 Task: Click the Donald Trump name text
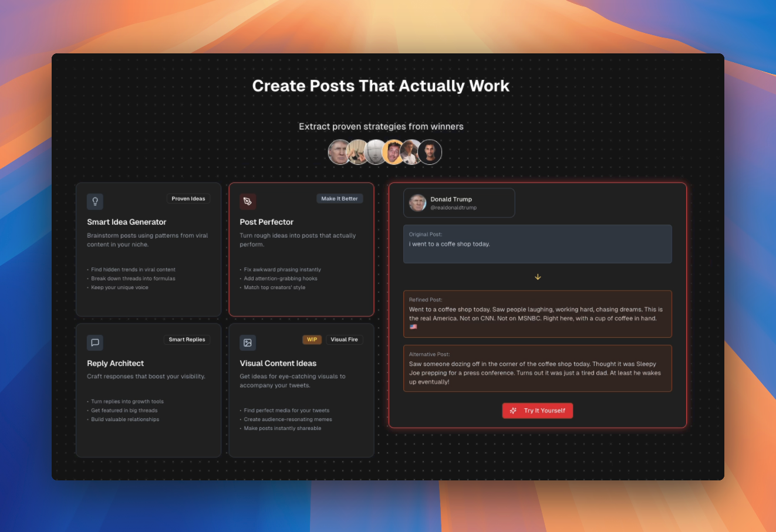point(451,199)
